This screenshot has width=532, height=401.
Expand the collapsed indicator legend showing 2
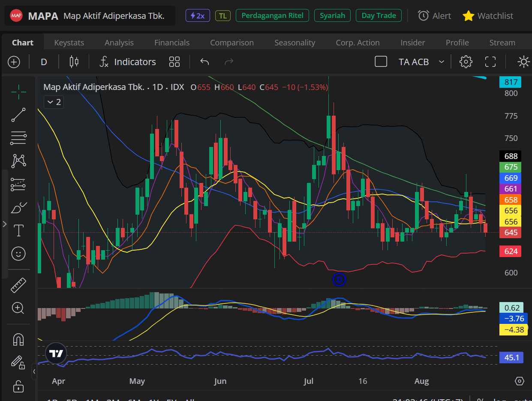point(54,102)
